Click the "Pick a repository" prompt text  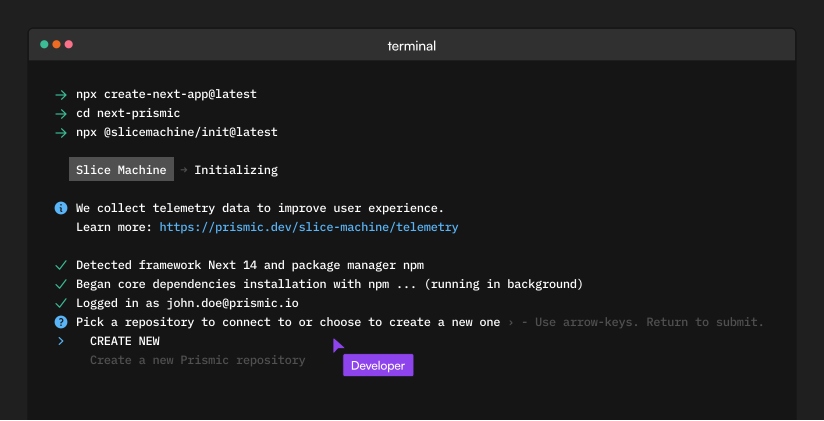pos(288,322)
